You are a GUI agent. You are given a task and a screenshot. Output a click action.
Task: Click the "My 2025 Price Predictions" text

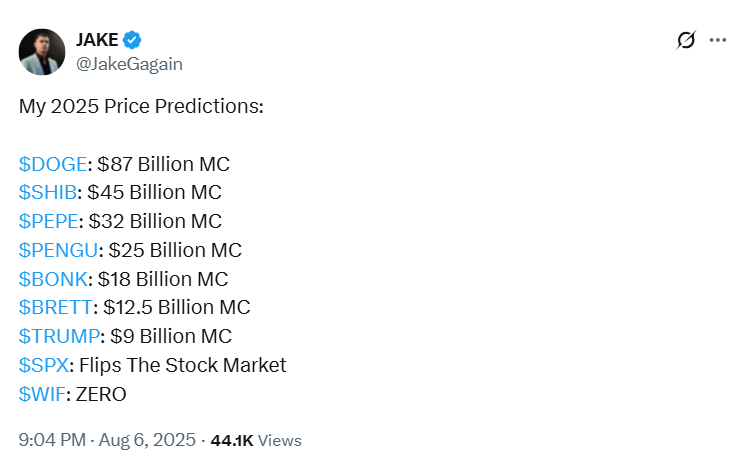[x=141, y=106]
